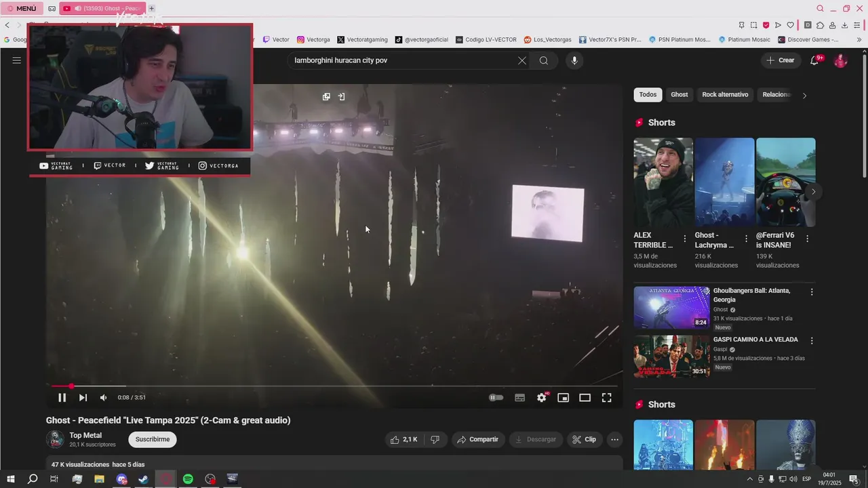The image size is (868, 488).
Task: Open the browser MENÚ button
Action: tap(22, 8)
